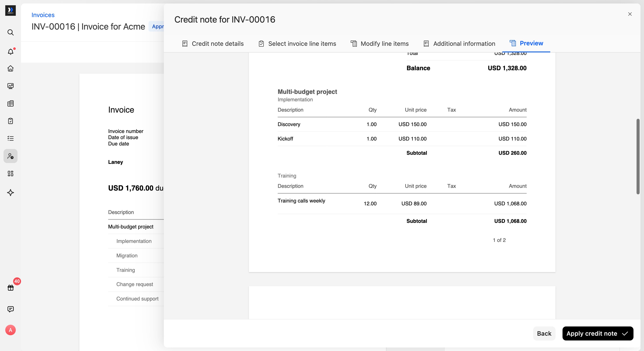
Task: Click the '1 of 2' page indicator
Action: pyautogui.click(x=499, y=240)
